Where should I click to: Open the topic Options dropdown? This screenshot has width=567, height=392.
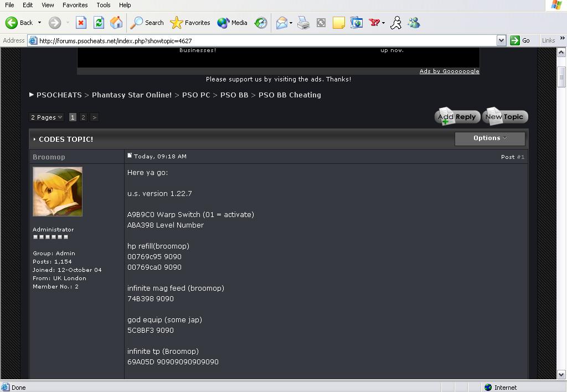pyautogui.click(x=489, y=138)
